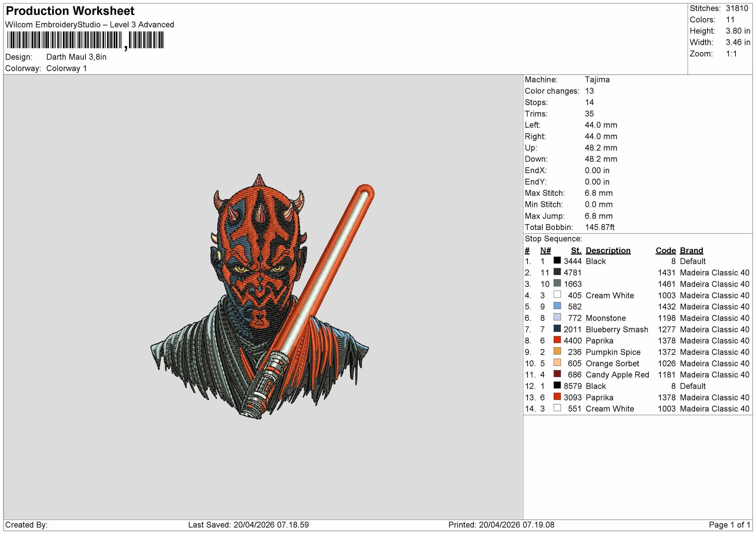Select the 'Code' column header
This screenshot has height=534, width=756.
(665, 250)
